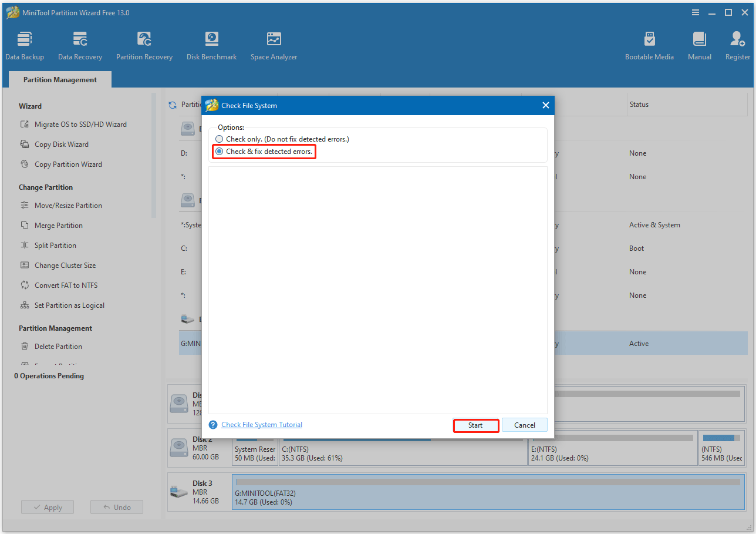
Task: Create Bootable Media
Action: click(x=649, y=46)
